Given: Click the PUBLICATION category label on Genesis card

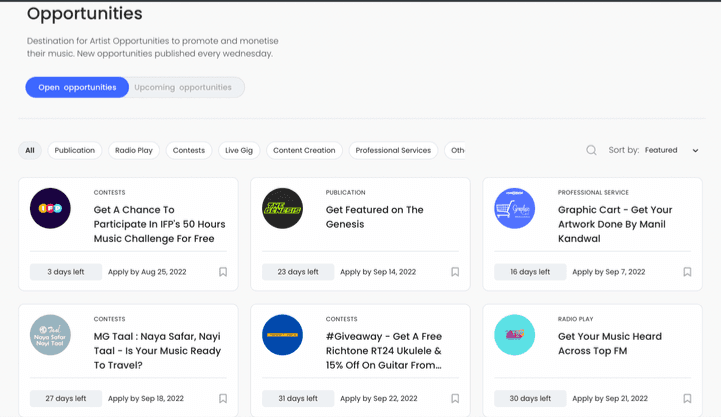Looking at the screenshot, I should point(345,192).
